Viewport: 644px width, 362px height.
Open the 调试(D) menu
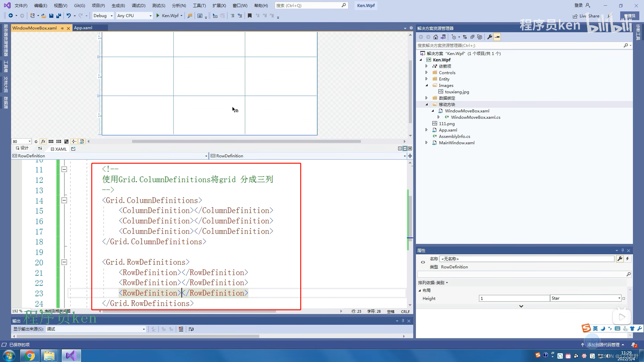tap(139, 6)
